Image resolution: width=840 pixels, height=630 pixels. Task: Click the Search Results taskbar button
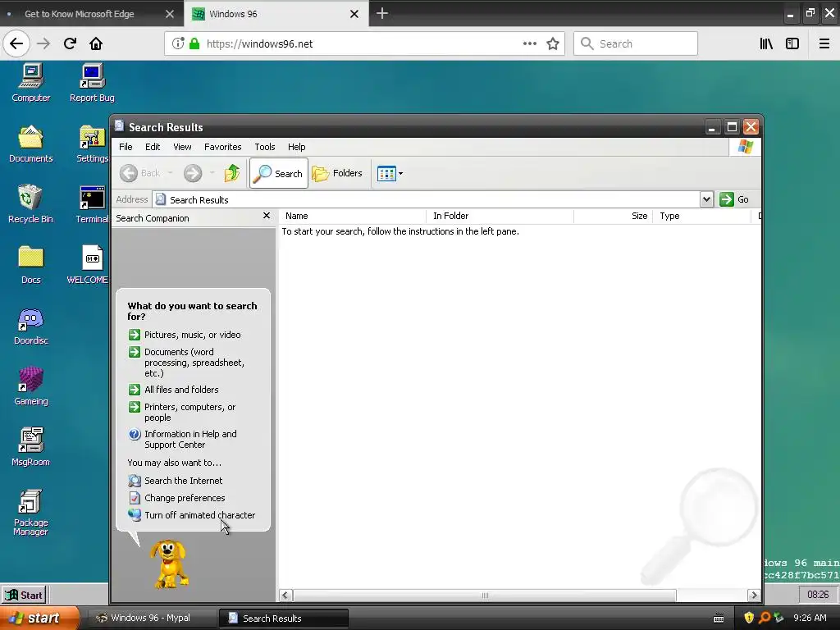point(284,619)
